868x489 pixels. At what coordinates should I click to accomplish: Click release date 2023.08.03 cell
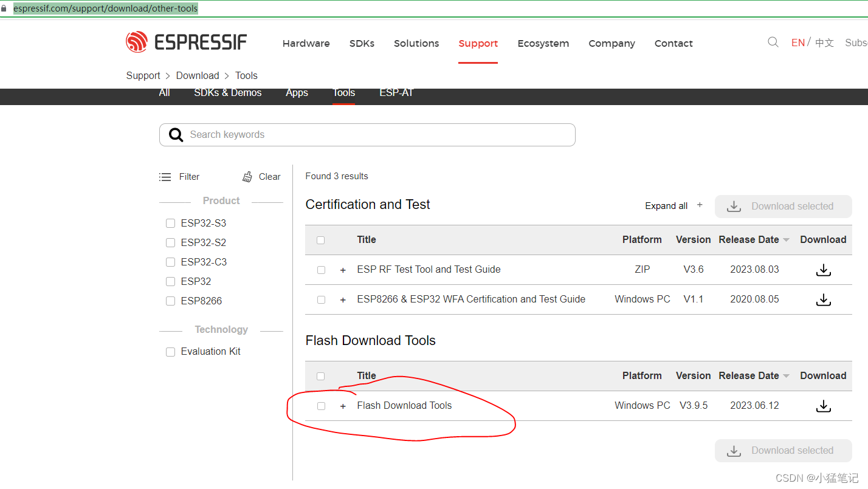(x=754, y=270)
